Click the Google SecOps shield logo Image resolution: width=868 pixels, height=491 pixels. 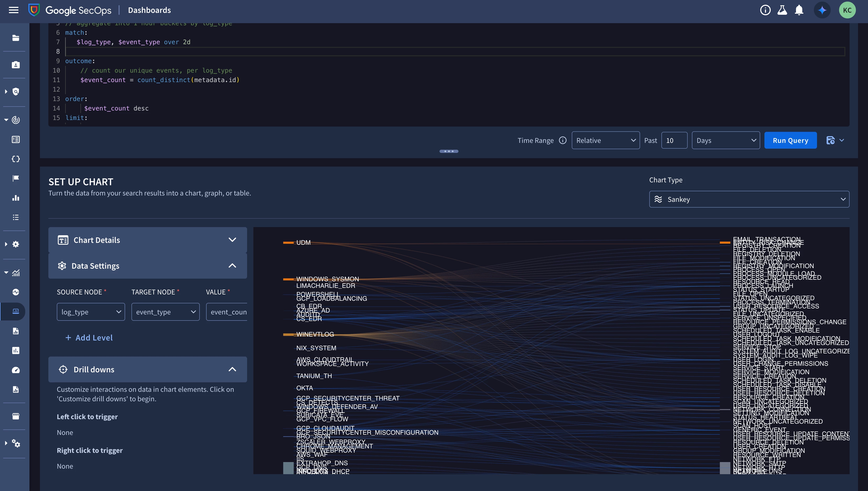point(34,10)
